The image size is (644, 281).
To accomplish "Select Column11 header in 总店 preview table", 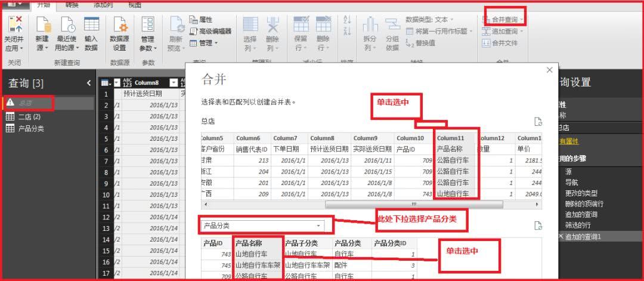I will coord(451,138).
